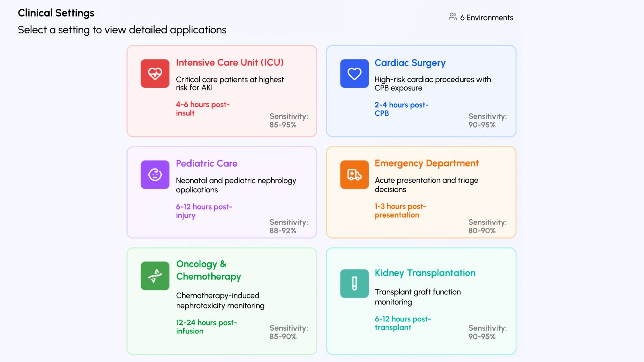This screenshot has width=644, height=362.
Task: Click the heartbeat icon on the ICU card
Action: [x=155, y=73]
